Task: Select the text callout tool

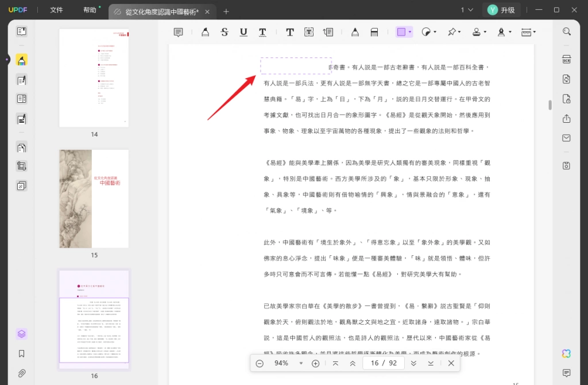Action: click(x=328, y=32)
